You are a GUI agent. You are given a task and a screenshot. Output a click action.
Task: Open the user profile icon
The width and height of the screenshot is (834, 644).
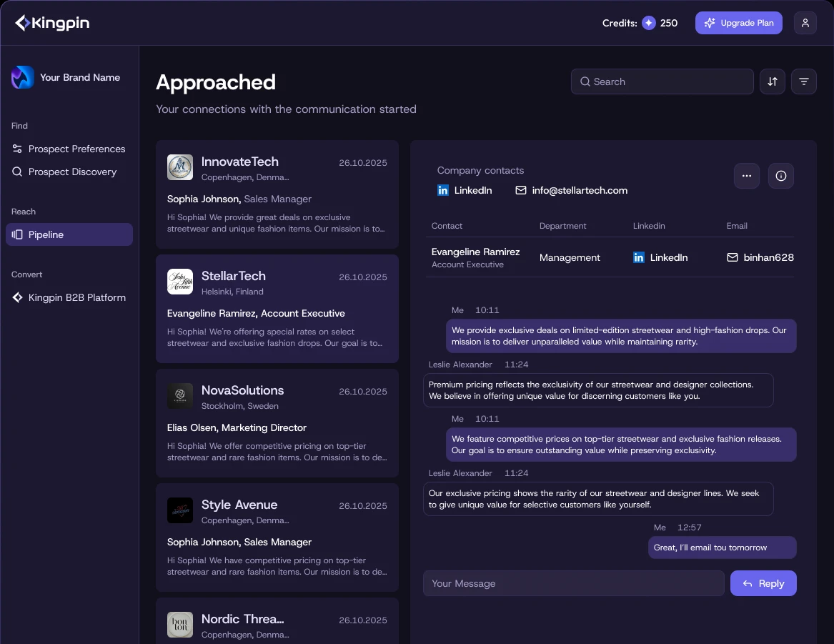pos(805,23)
